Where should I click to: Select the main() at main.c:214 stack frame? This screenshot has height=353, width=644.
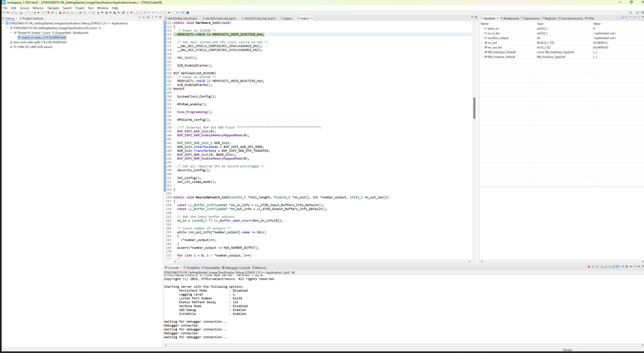click(43, 37)
